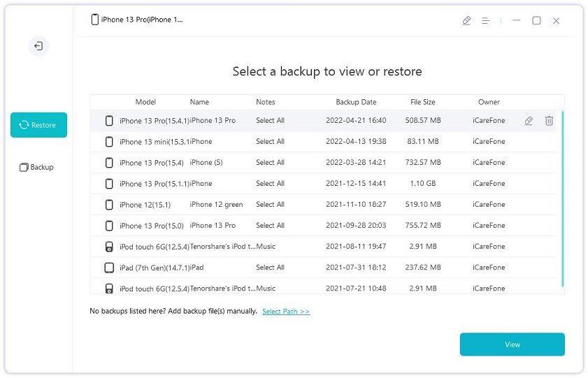Open the Restore tab
This screenshot has width=588, height=378.
[38, 125]
